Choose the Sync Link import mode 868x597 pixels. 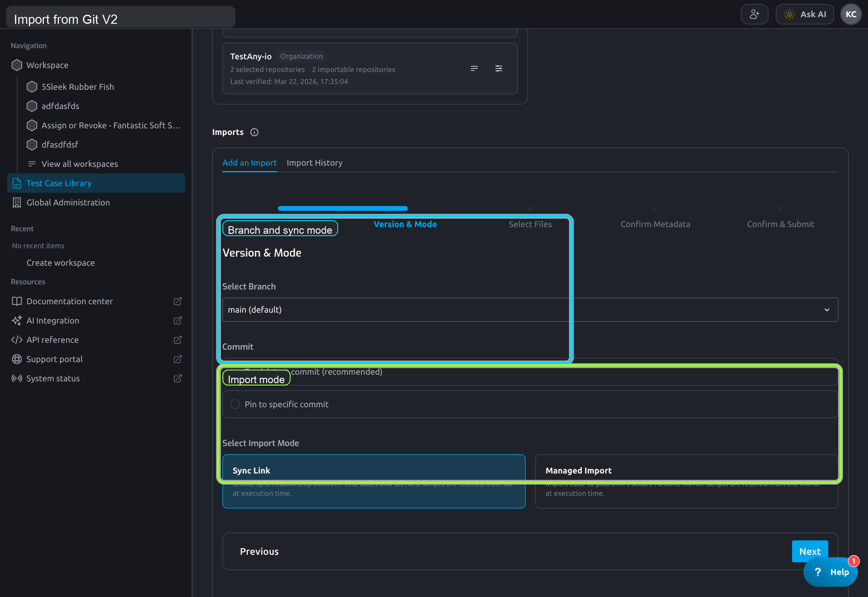coord(373,481)
